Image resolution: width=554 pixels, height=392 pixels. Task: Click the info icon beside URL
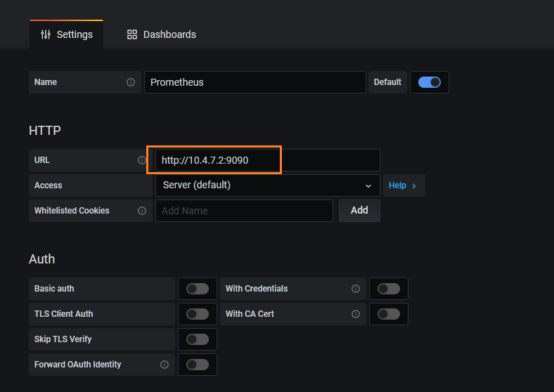coord(142,160)
